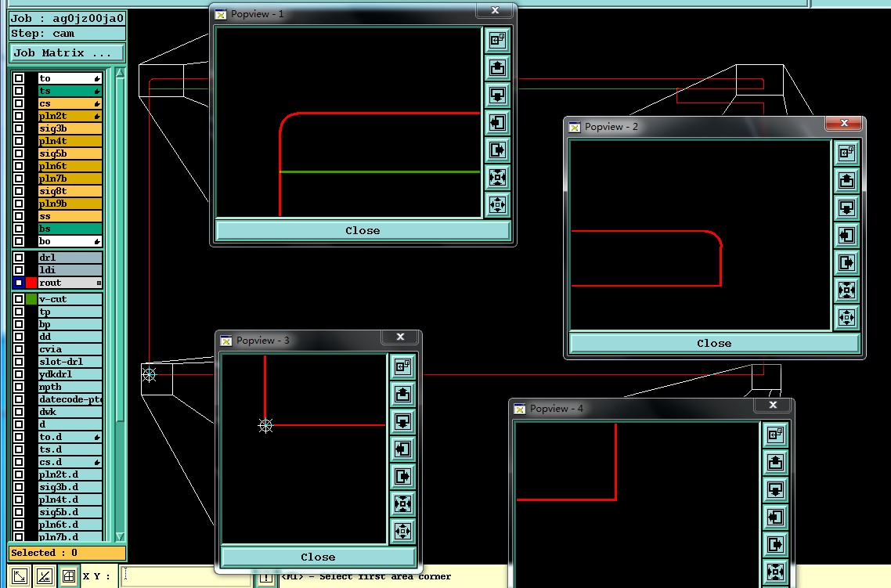
Task: Select the 'ldi' layer name
Action: (x=70, y=270)
